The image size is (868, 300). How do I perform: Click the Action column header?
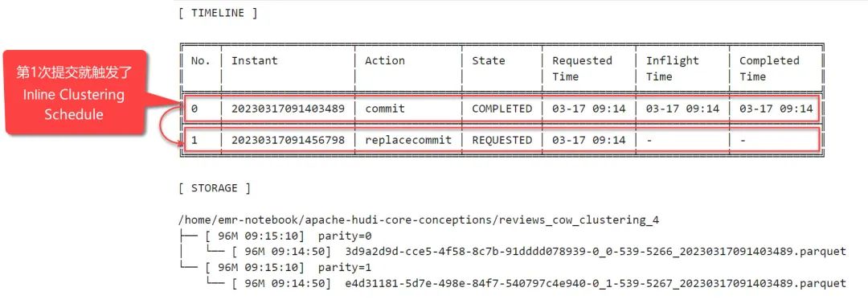point(385,61)
